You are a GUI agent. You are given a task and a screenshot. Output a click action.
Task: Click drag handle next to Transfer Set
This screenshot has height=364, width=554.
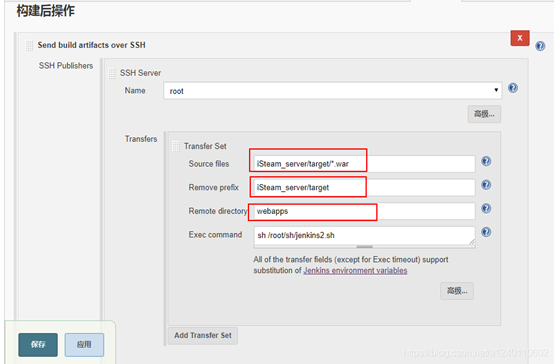tap(176, 146)
